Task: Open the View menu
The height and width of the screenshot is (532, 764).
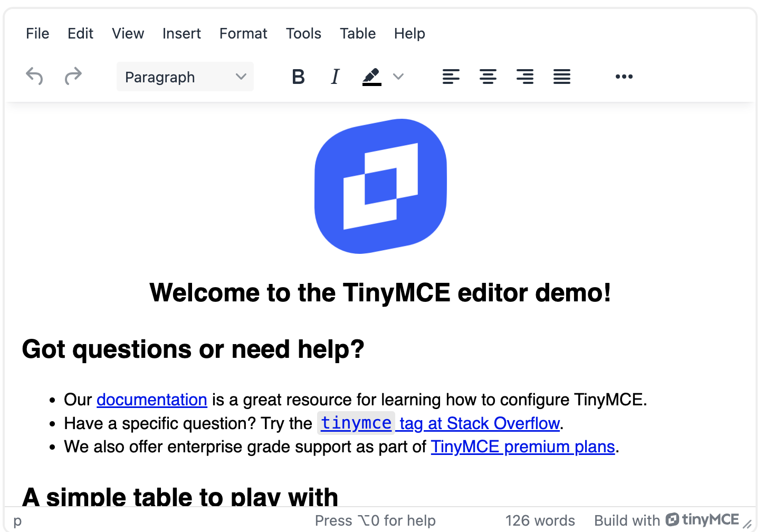Action: pos(128,33)
